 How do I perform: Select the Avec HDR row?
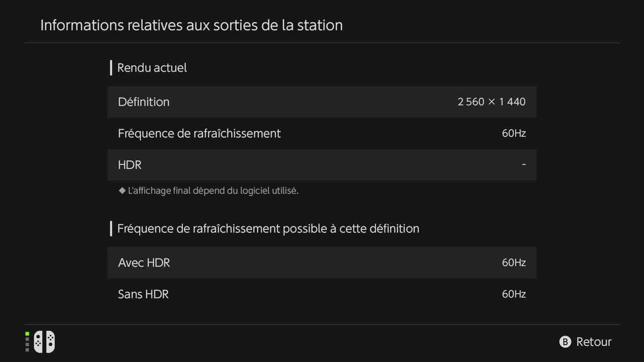pyautogui.click(x=322, y=262)
